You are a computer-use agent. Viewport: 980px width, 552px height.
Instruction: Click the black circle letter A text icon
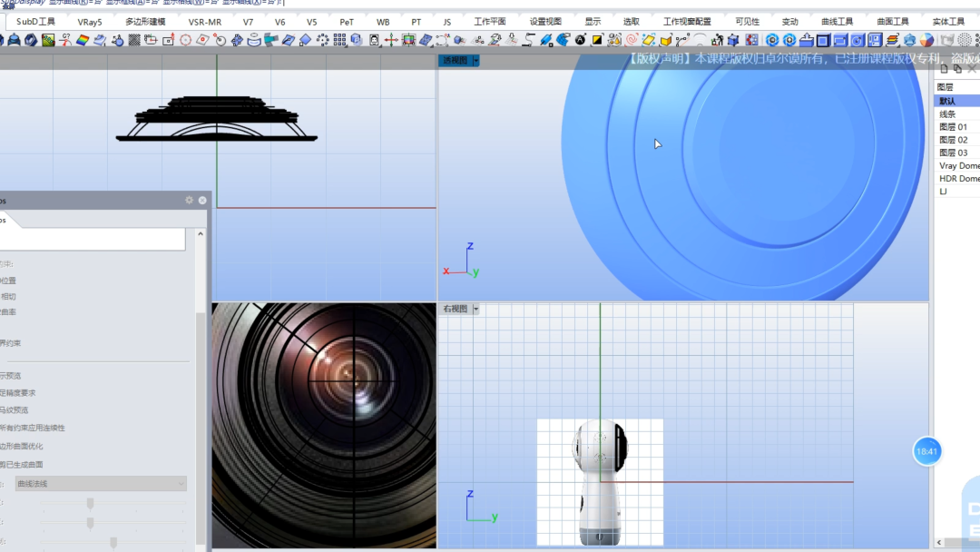[580, 40]
